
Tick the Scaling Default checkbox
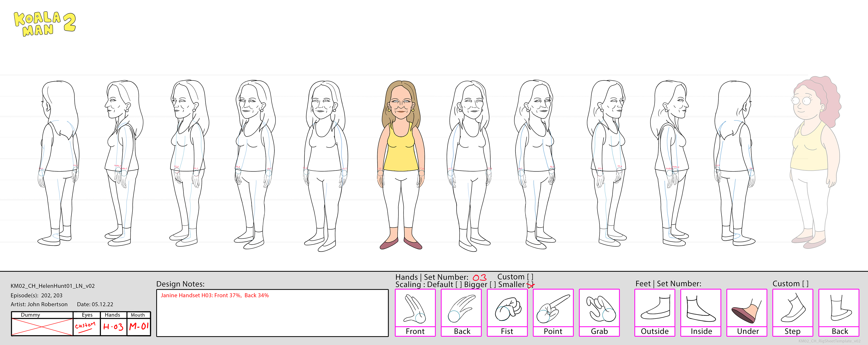[459, 285]
